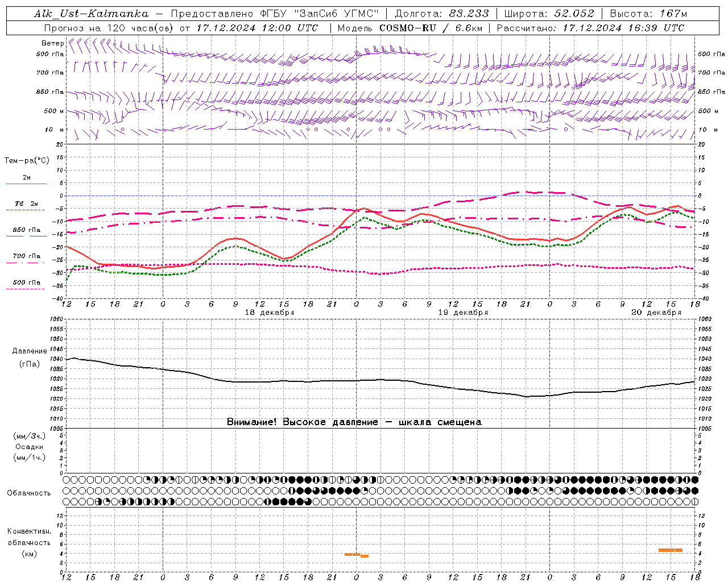The image size is (728, 582).
Task: Click the 20 декабря date label
Action: pyautogui.click(x=656, y=313)
